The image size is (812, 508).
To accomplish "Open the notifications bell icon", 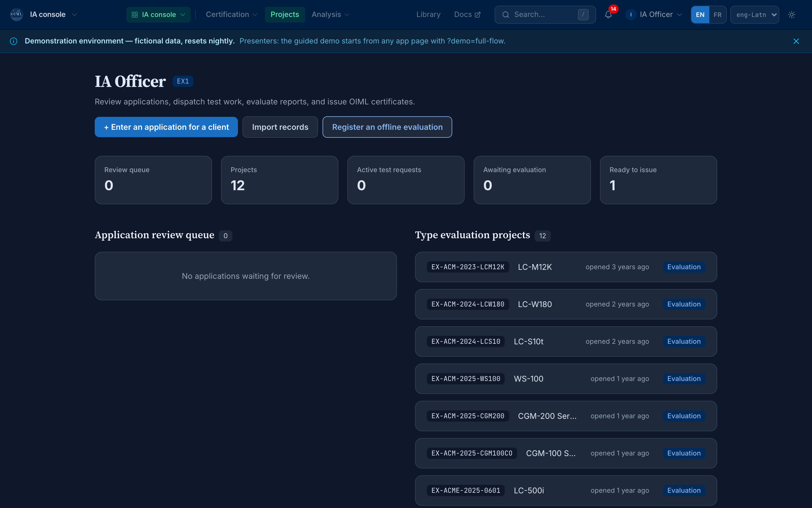I will coord(608,15).
